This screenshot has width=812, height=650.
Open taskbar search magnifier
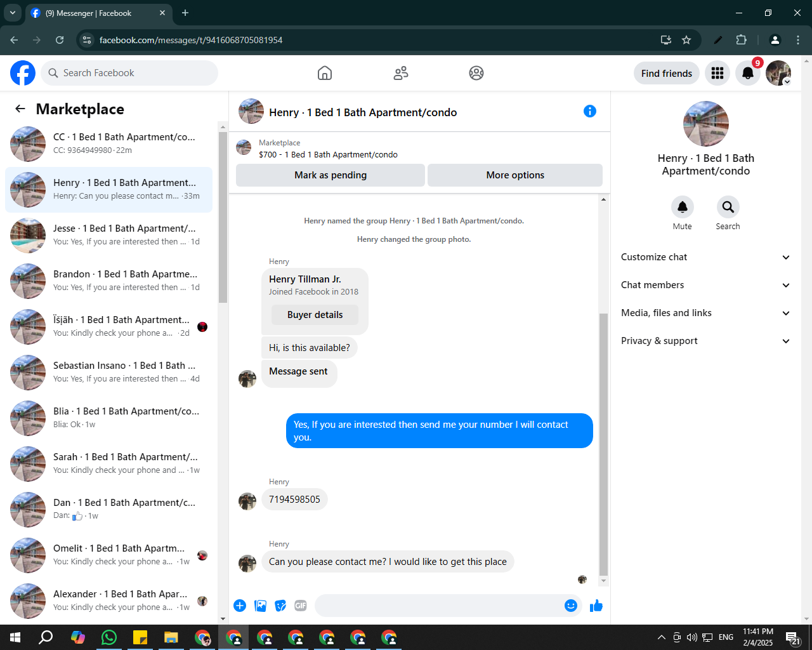tap(46, 637)
